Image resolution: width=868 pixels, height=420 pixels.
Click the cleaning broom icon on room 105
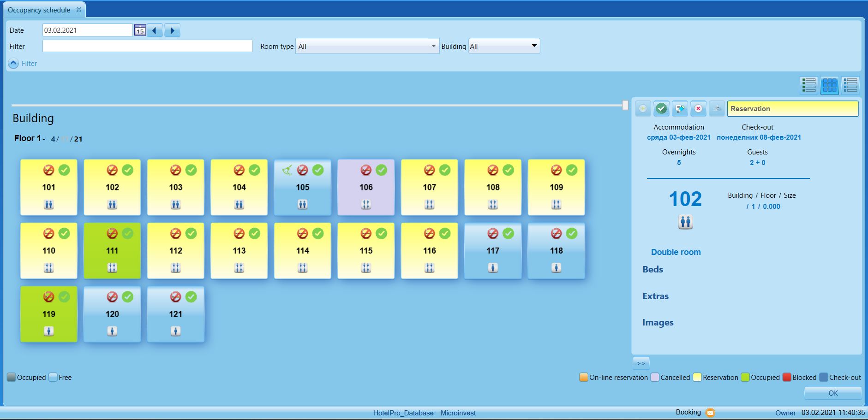287,171
